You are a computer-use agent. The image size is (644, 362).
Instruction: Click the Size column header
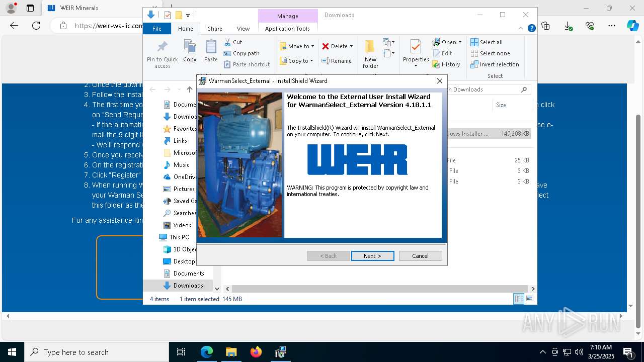pos(501,105)
